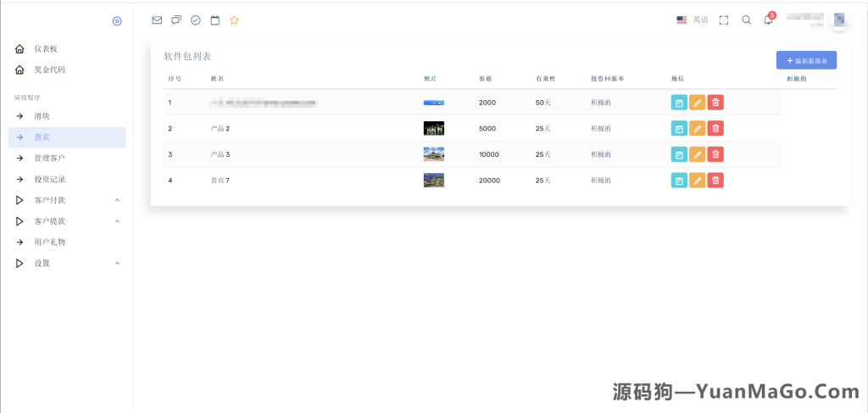Expand 设置 menu chevron
Screen dimensions: 868x413
pos(117,264)
